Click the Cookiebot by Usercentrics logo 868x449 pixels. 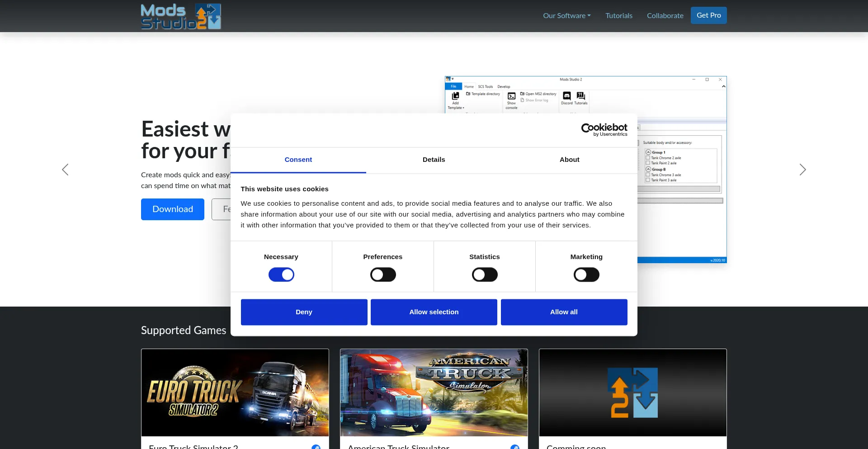coord(604,130)
